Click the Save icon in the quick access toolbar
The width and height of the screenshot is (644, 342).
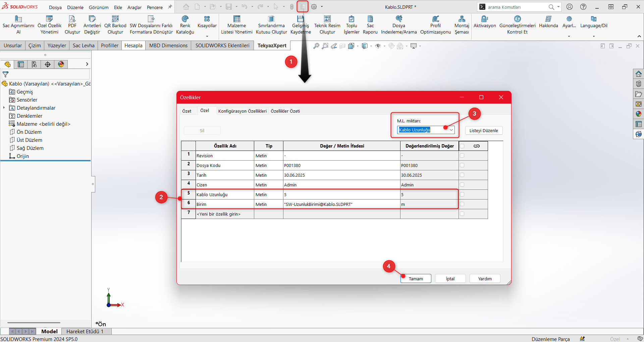[229, 7]
